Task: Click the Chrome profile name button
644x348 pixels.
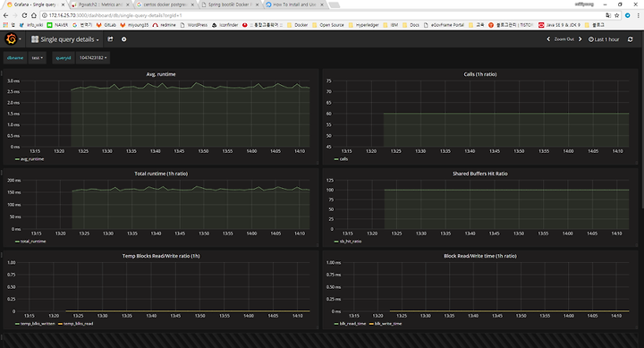Action: (584, 4)
